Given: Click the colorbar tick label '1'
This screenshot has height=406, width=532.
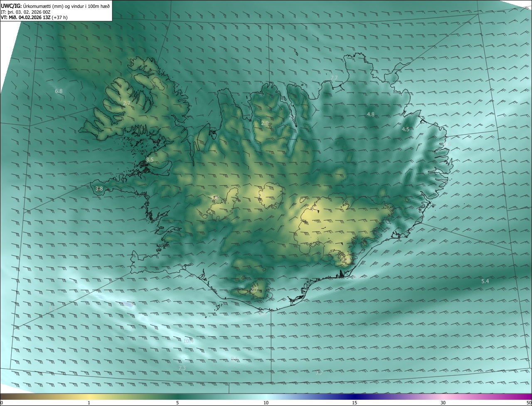Looking at the screenshot, I should point(89,403).
